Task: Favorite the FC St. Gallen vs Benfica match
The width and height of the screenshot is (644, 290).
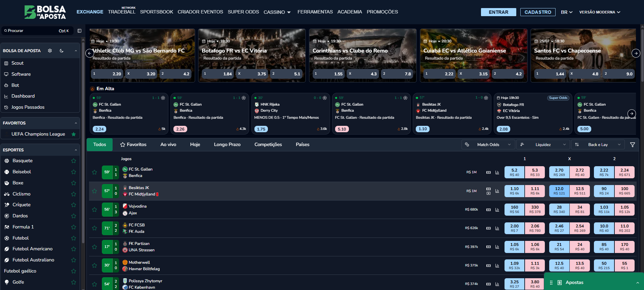Action: coord(94,172)
